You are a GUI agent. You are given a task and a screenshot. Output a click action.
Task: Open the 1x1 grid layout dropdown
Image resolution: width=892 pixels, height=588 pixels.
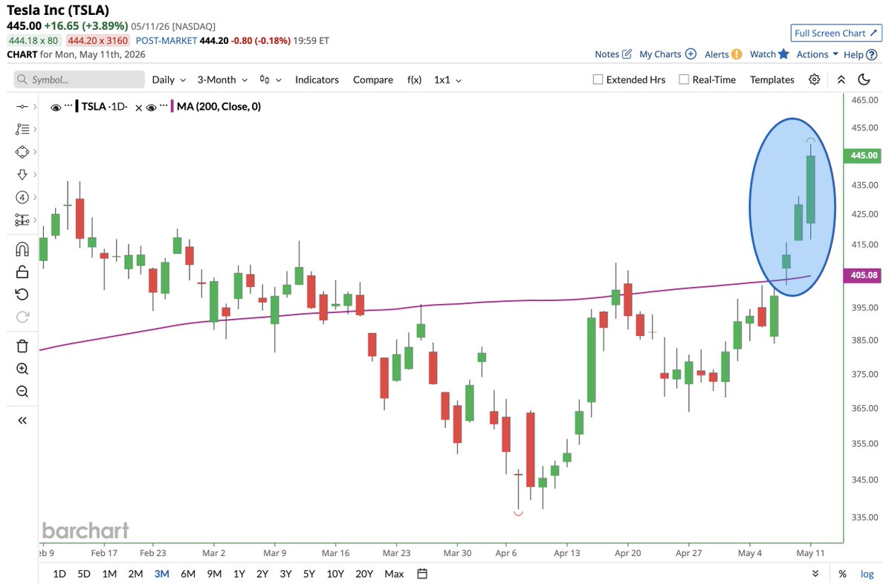447,80
